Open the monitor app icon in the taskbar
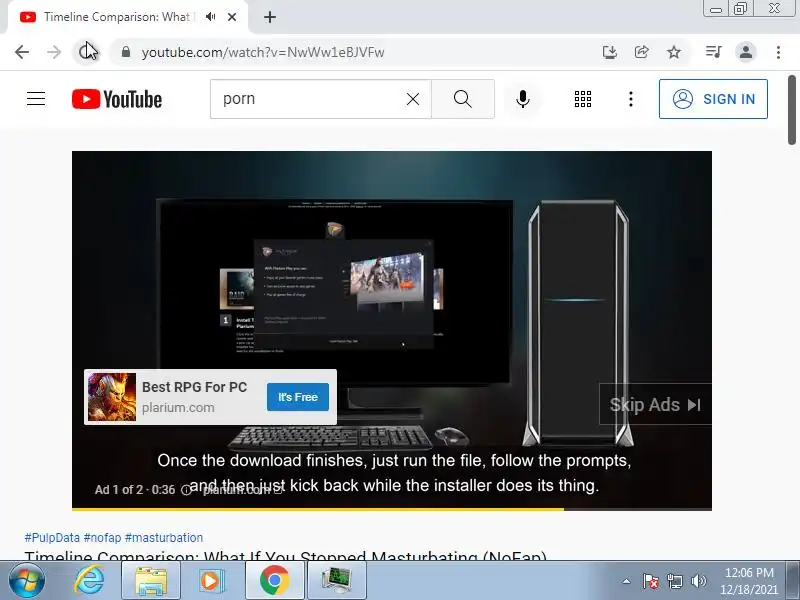 [337, 581]
